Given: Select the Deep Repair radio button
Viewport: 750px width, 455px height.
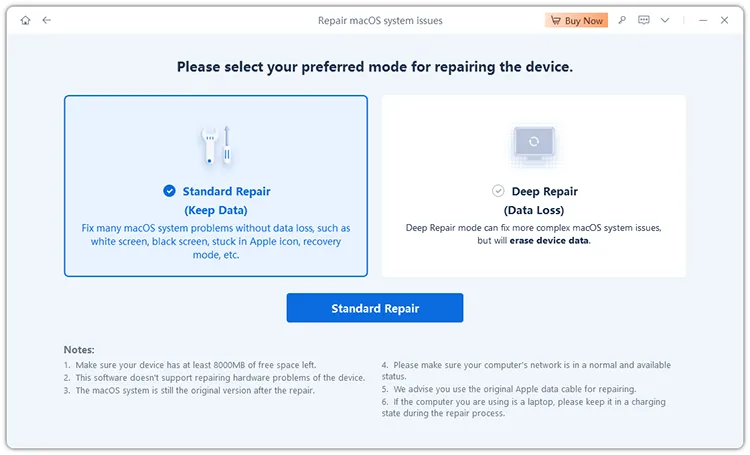Looking at the screenshot, I should point(498,191).
